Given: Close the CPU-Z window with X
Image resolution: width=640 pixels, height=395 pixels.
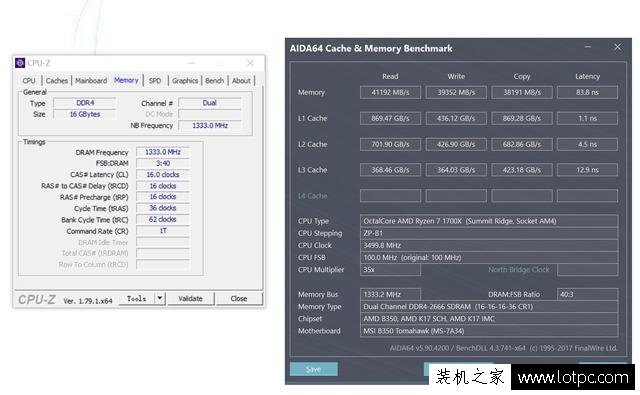Looking at the screenshot, I should click(x=250, y=63).
